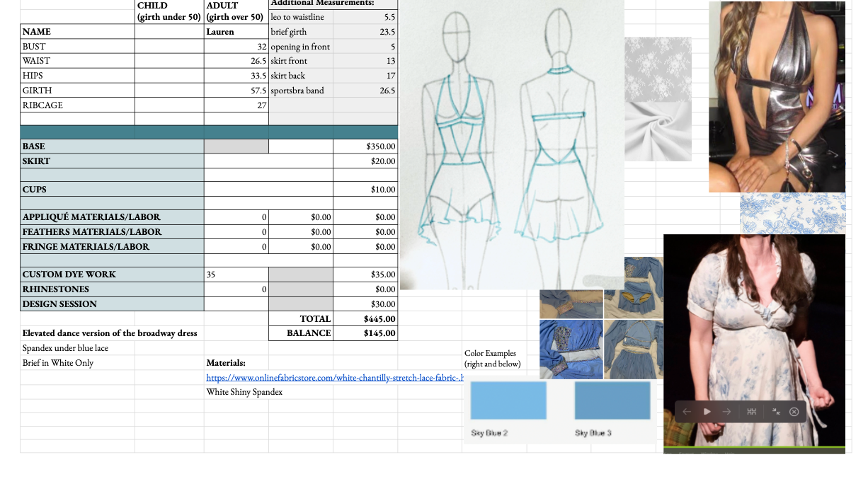
Task: Click the APPLIQUÉ MATERIALS/LABOR label cell
Action: point(112,217)
